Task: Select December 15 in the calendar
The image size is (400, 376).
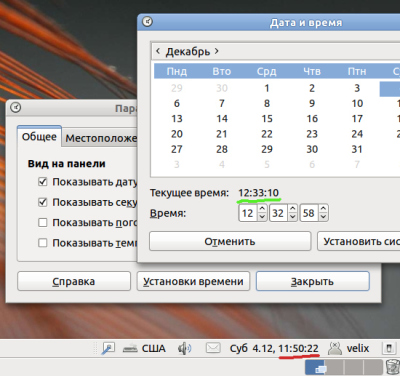Action: [267, 119]
